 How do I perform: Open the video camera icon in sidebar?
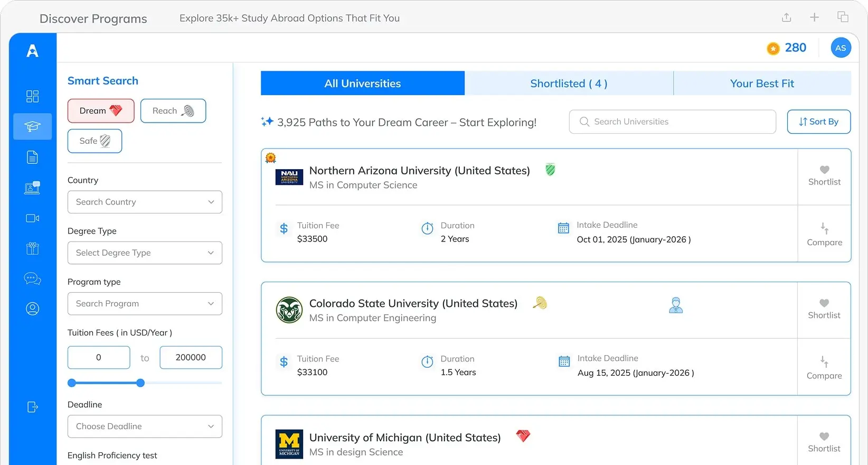(x=32, y=218)
